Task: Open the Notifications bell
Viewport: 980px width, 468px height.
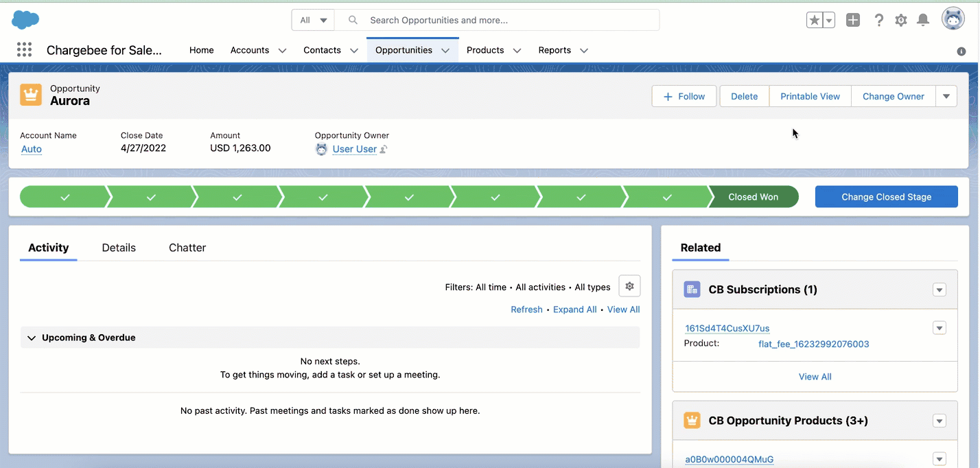Action: point(923,21)
